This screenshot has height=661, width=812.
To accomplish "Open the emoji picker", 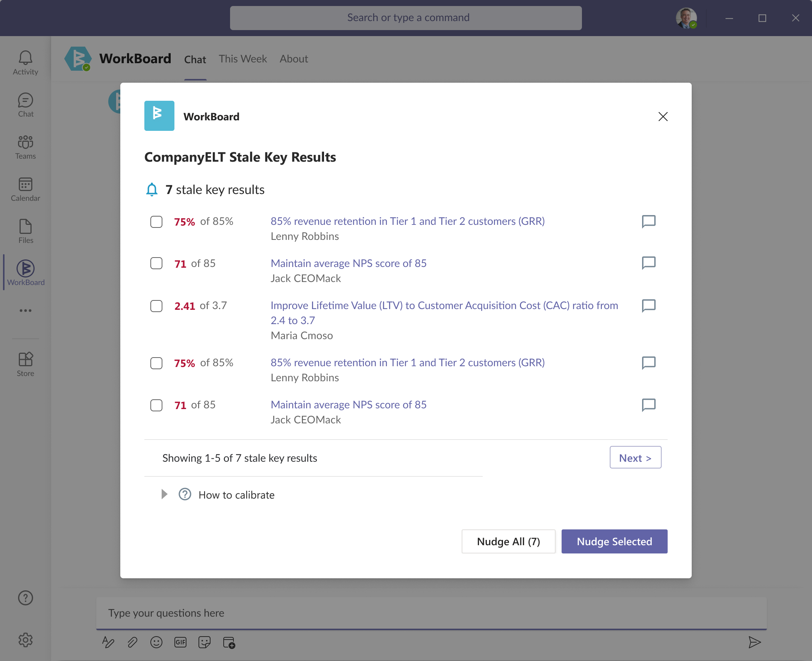I will click(156, 643).
